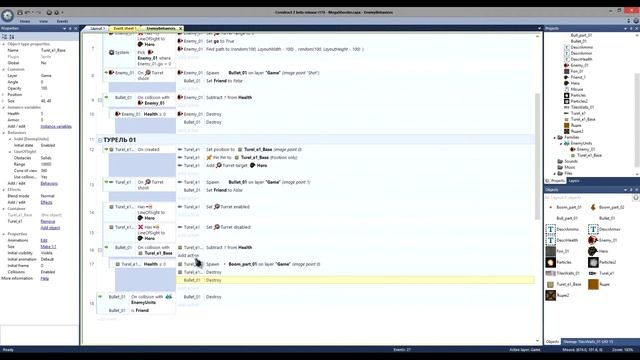This screenshot has height=360, width=640.
Task: Click the Save icon in quick access toolbar
Action: (x=20, y=12)
